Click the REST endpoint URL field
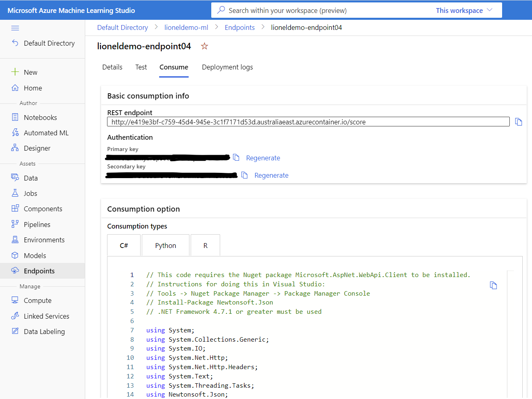The width and height of the screenshot is (532, 399). 308,122
